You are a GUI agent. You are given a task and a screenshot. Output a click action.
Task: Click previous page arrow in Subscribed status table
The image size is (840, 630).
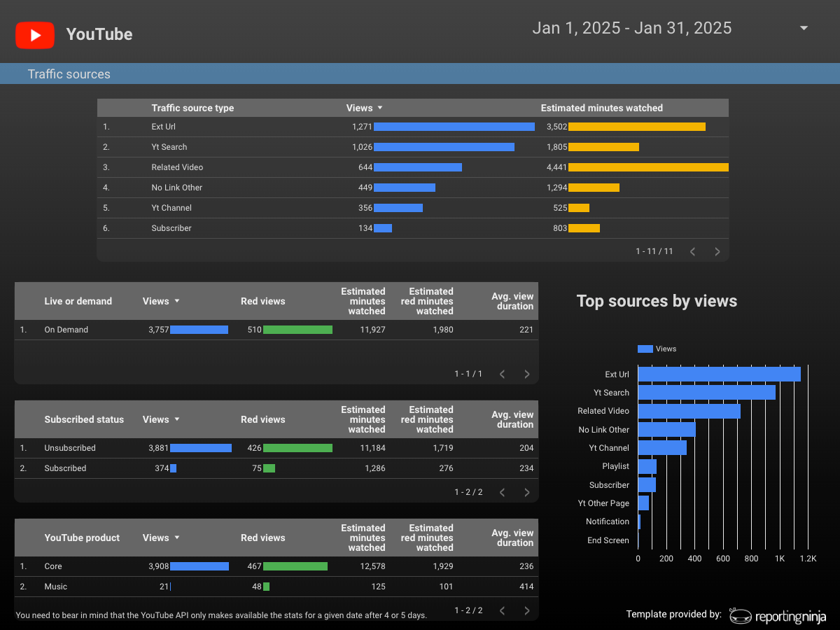point(502,492)
